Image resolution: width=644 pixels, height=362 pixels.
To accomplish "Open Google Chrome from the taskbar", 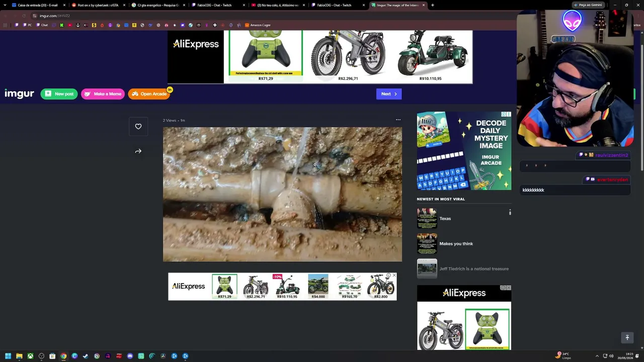I will click(x=63, y=356).
